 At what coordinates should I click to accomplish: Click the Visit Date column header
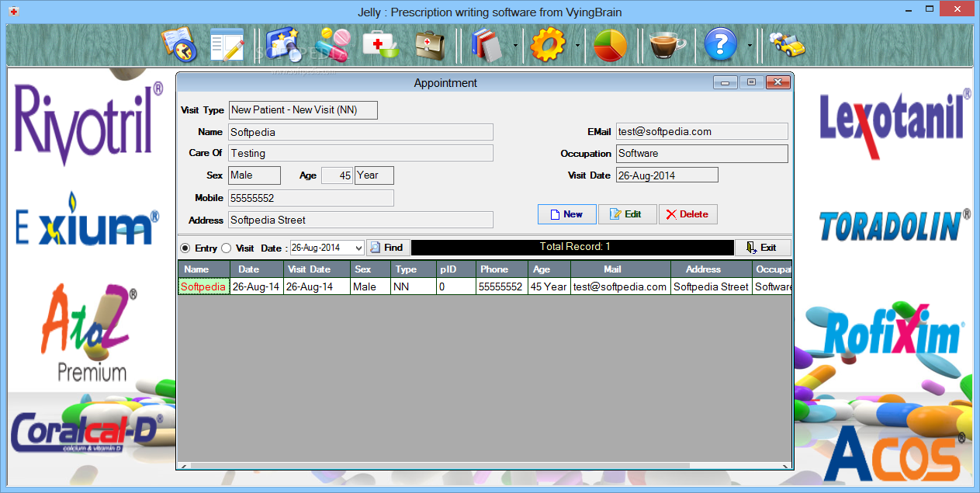pyautogui.click(x=317, y=269)
